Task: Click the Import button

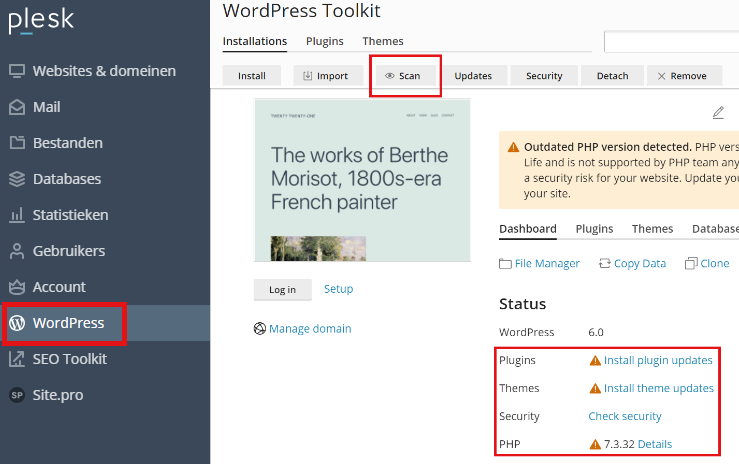Action: point(328,76)
